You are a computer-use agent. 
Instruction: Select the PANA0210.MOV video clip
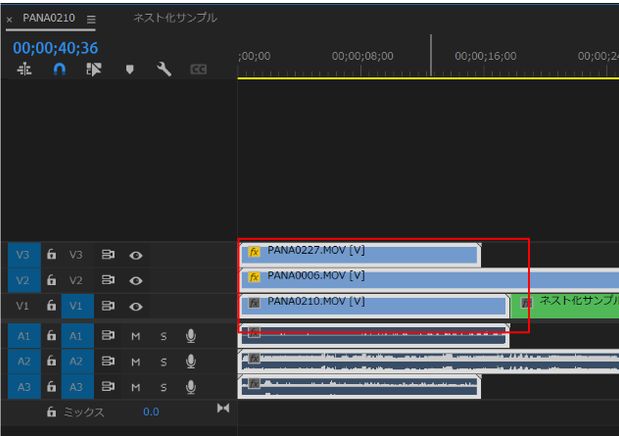(x=374, y=305)
